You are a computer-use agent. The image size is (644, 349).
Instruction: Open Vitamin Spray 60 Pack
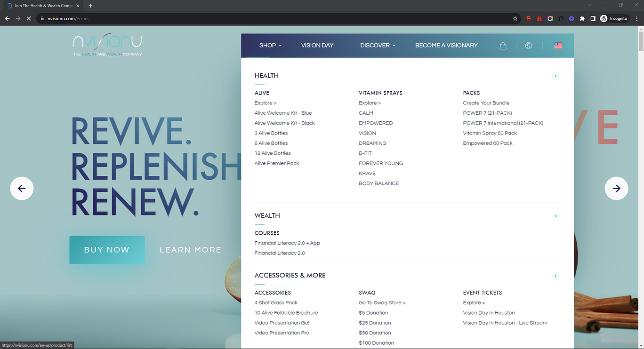(x=490, y=133)
